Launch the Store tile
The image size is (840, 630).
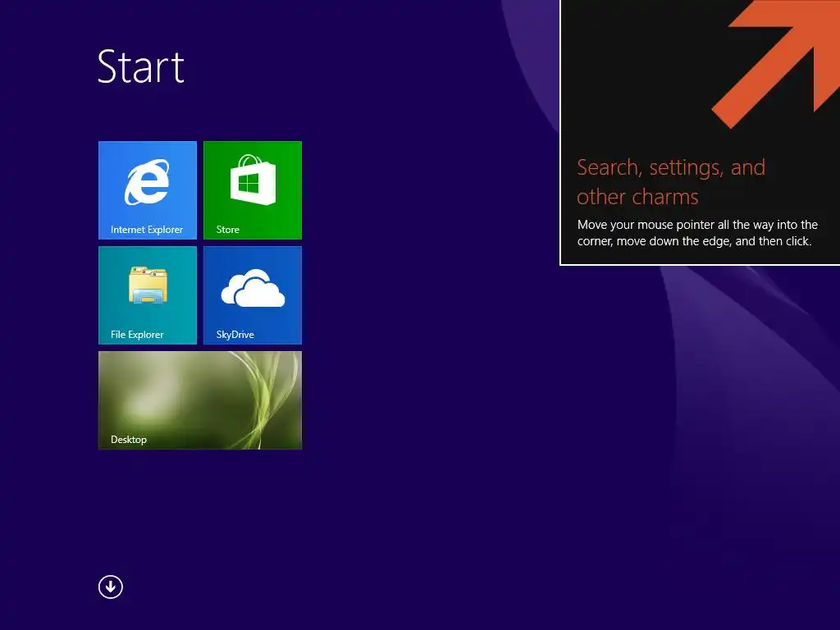(253, 190)
